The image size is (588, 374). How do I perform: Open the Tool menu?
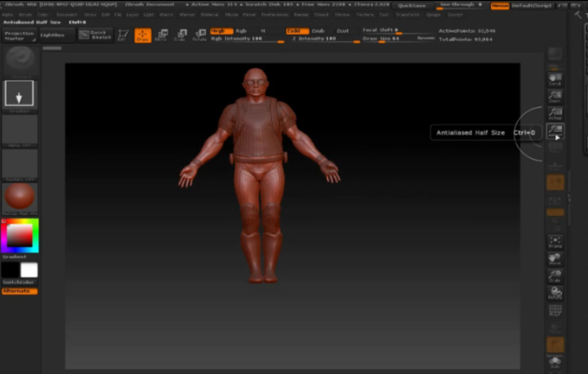point(383,15)
